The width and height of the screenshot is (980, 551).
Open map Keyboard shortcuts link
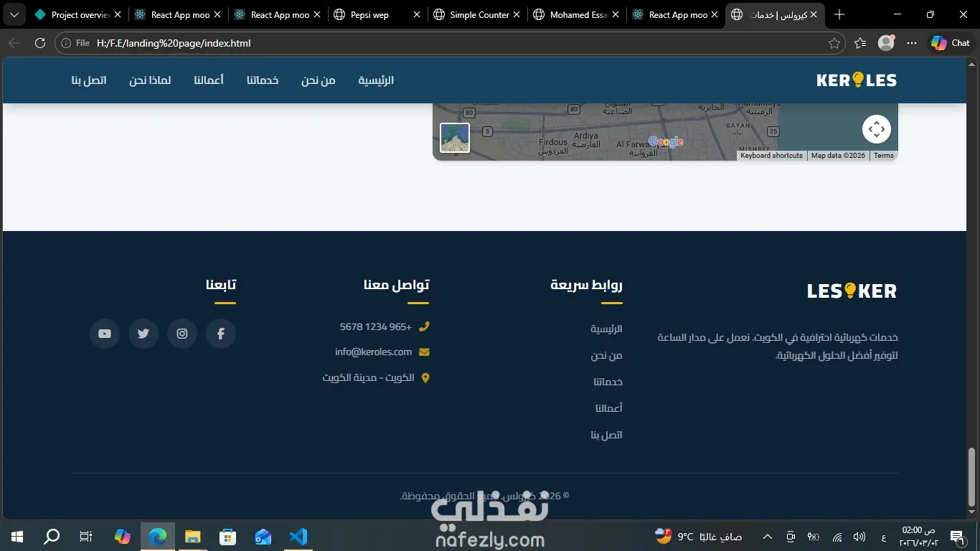tap(771, 156)
